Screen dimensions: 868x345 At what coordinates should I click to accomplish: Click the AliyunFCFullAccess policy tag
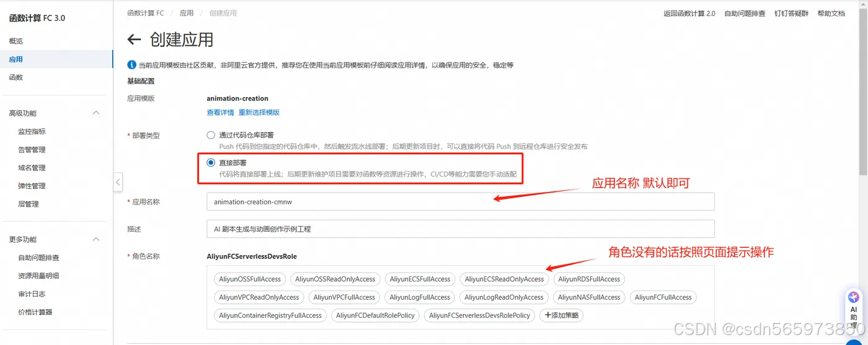[663, 297]
